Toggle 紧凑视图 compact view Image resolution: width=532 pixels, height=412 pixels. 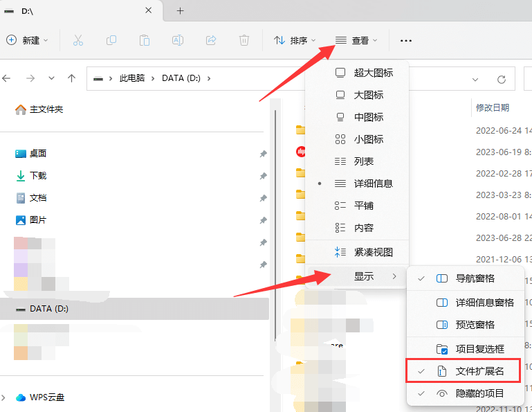tap(357, 252)
